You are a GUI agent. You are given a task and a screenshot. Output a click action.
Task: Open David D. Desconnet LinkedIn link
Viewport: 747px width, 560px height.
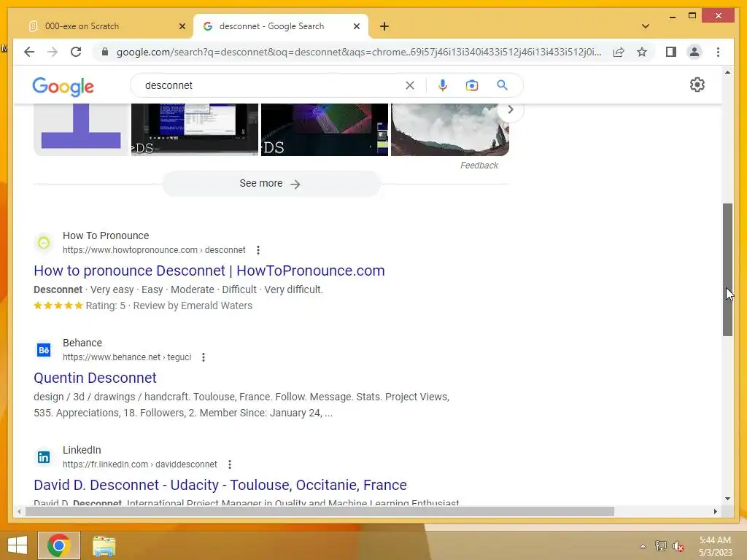pos(220,485)
